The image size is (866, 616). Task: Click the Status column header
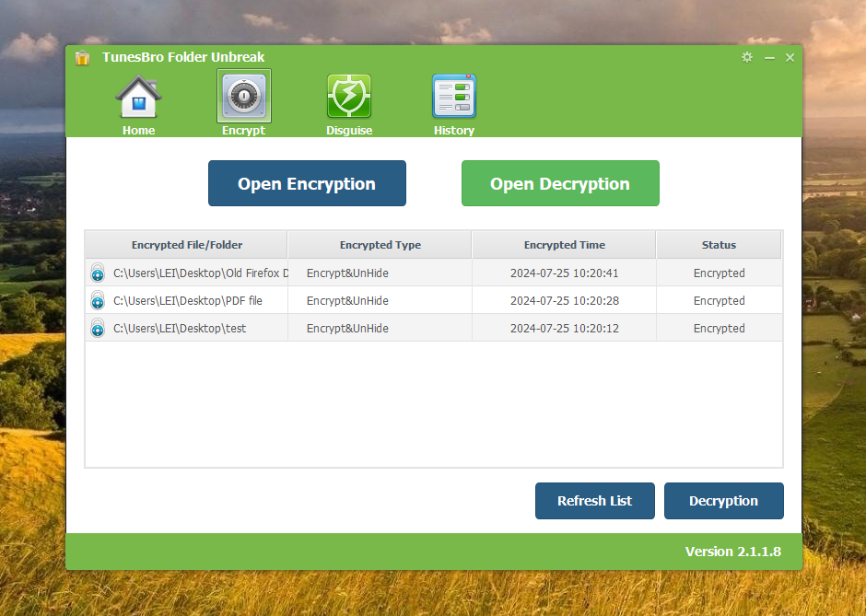pos(719,245)
